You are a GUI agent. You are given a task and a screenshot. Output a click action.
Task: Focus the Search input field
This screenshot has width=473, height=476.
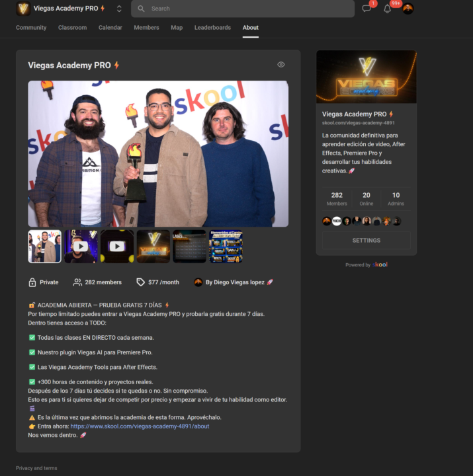[x=243, y=9]
